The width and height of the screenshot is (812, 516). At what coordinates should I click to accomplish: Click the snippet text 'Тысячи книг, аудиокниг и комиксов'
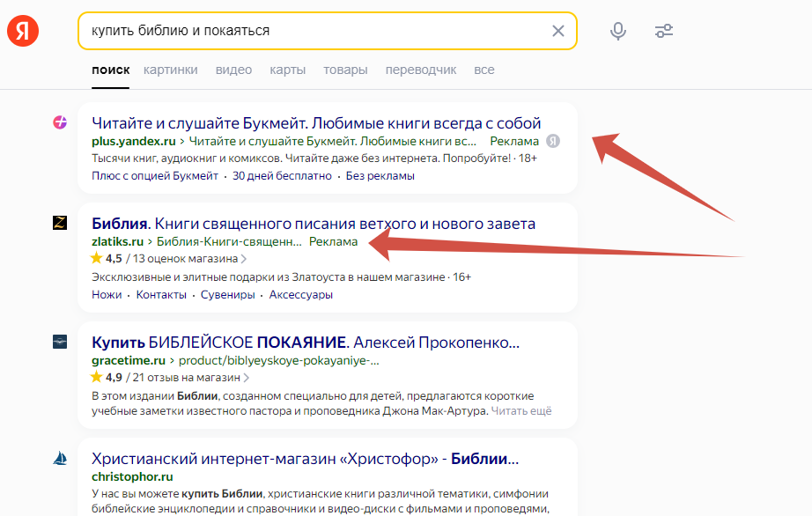188,158
